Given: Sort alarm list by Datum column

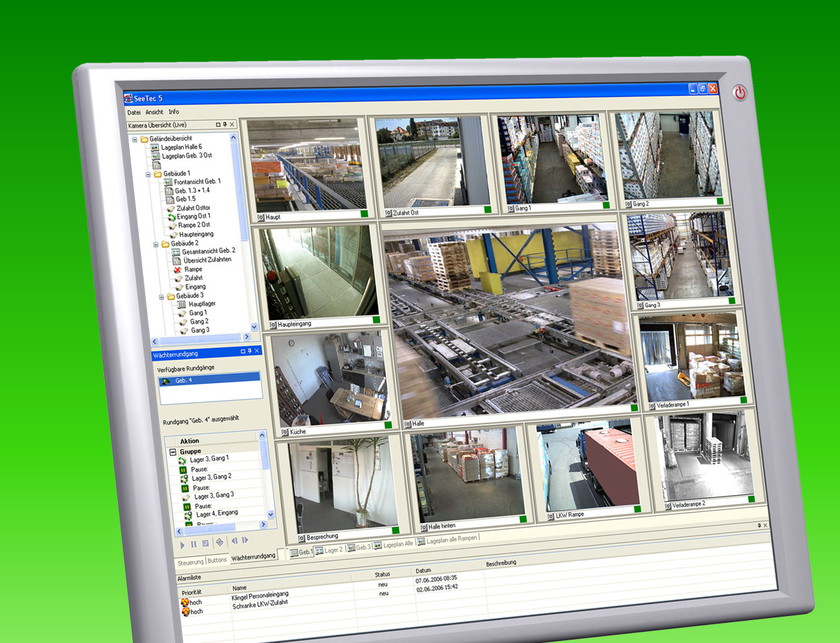Looking at the screenshot, I should click(x=423, y=570).
